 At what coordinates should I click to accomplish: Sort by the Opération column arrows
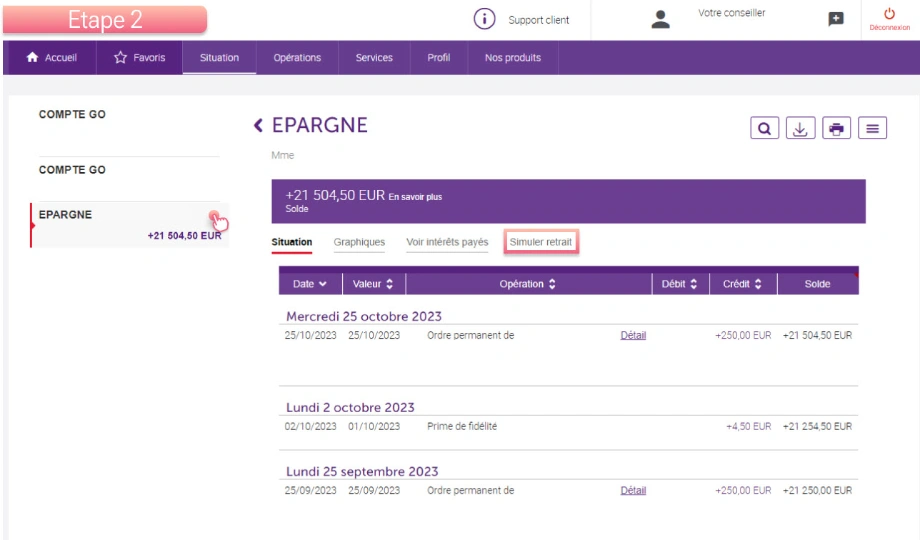552,284
